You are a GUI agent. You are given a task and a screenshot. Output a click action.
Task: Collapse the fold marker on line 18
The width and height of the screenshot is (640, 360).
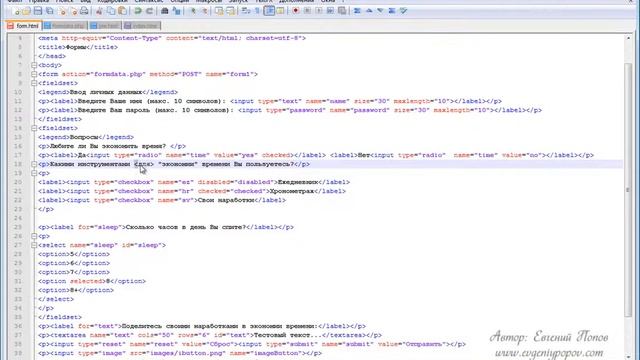pyautogui.click(x=34, y=164)
